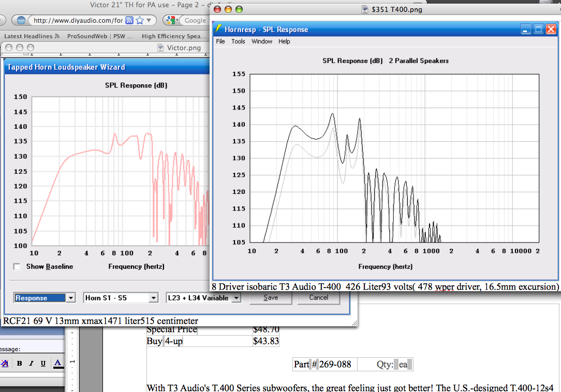Close the $351 T400.png preview window

click(217, 9)
